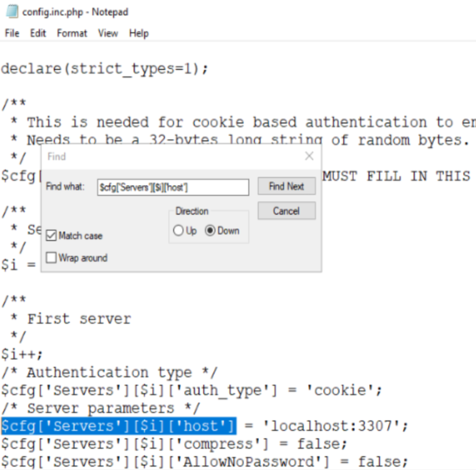Open the Edit menu
The width and height of the screenshot is (476, 470).
(38, 33)
